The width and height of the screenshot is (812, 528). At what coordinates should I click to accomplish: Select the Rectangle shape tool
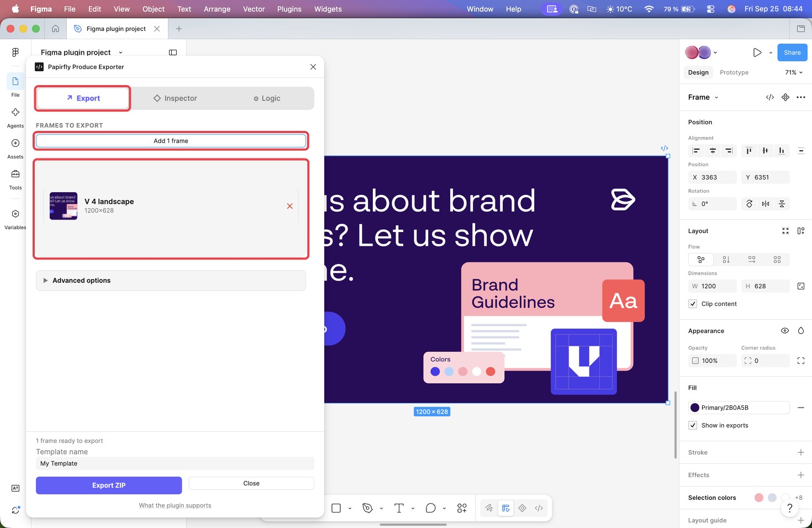[336, 508]
